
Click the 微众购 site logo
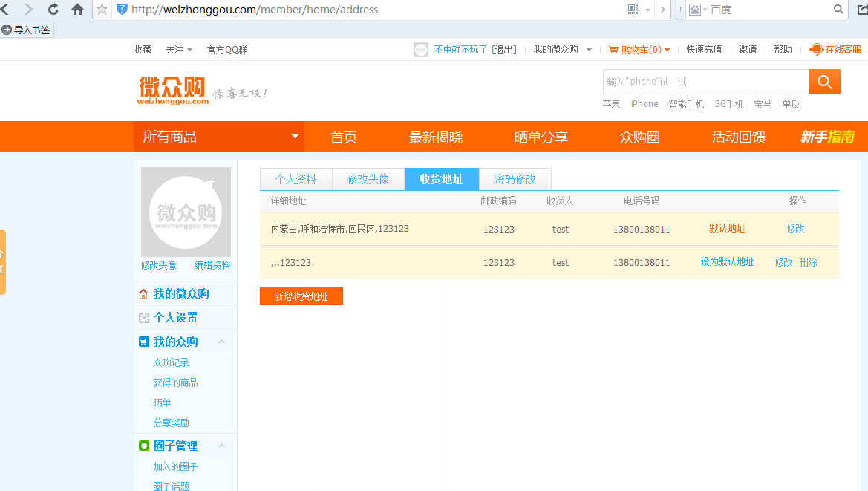173,90
